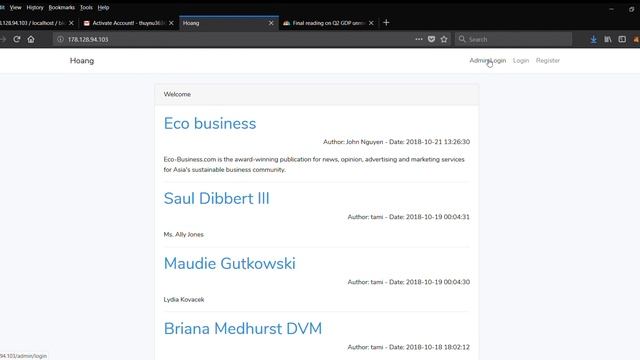
Task: Close the Hoang tab
Action: pos(271,23)
